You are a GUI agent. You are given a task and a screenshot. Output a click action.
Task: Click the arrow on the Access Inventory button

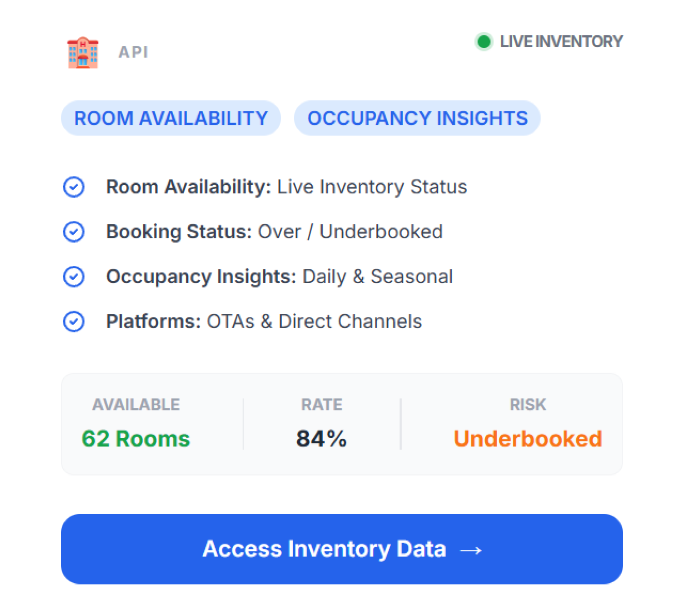[x=471, y=550]
